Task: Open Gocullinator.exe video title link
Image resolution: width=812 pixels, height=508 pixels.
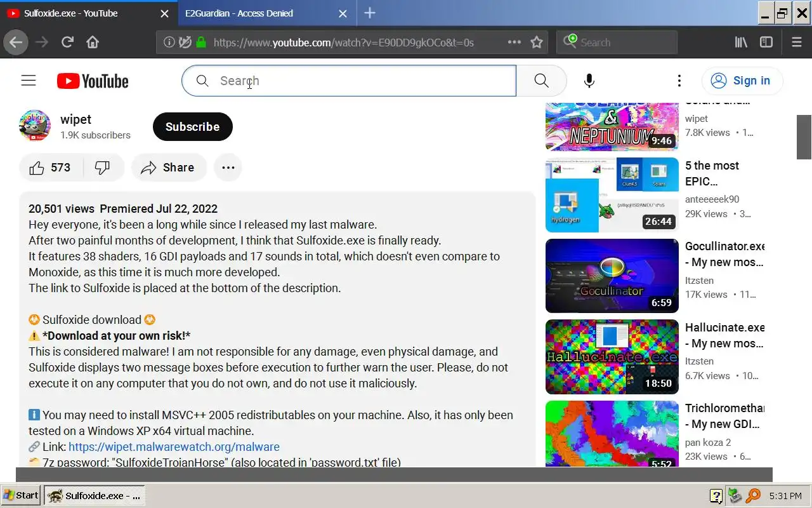Action: tap(724, 254)
